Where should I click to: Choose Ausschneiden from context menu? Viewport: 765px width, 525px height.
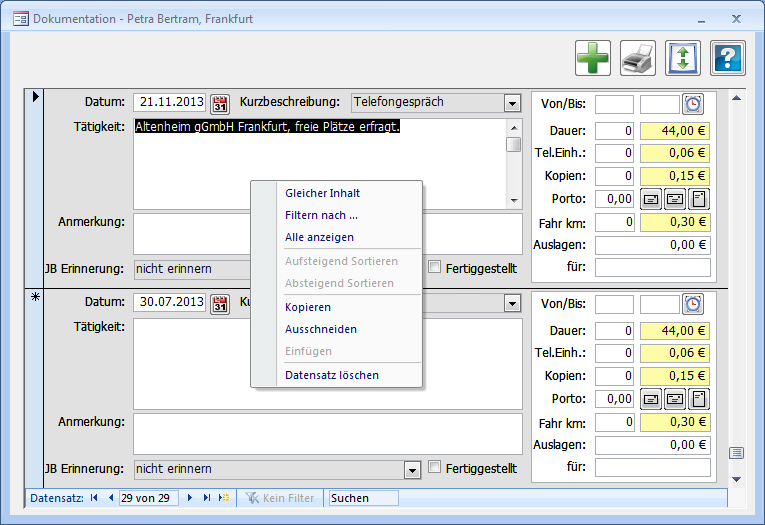[x=321, y=329]
